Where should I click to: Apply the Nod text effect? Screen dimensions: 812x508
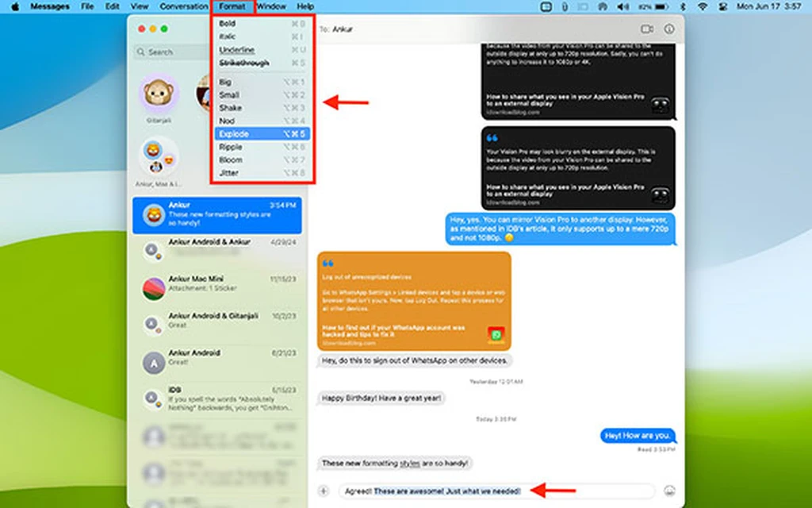coord(262,121)
